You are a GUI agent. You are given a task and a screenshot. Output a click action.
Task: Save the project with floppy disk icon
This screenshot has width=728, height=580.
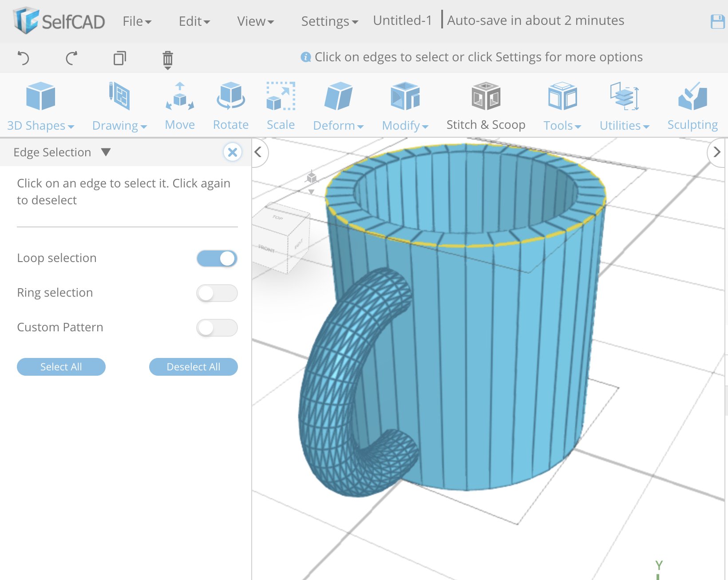pos(717,21)
